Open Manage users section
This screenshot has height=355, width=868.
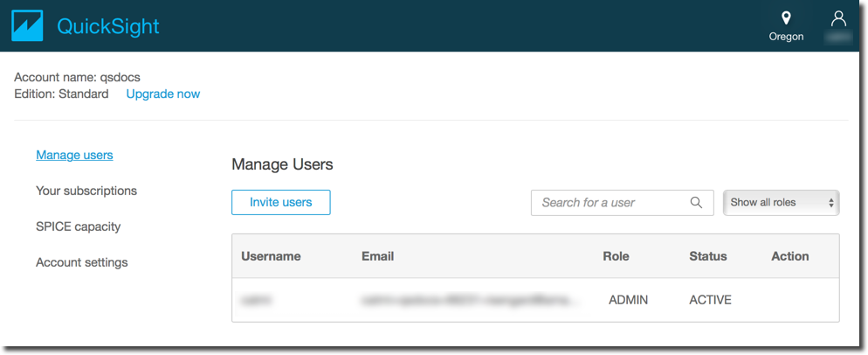tap(75, 155)
